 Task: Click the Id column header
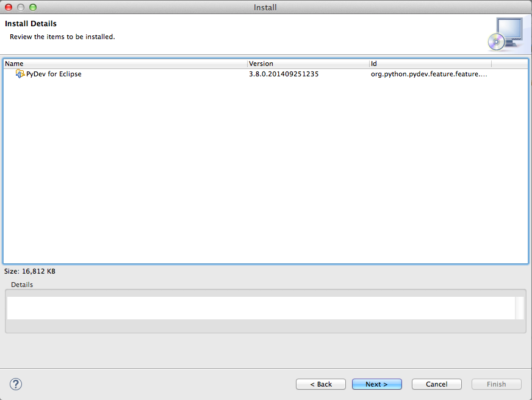coord(430,64)
